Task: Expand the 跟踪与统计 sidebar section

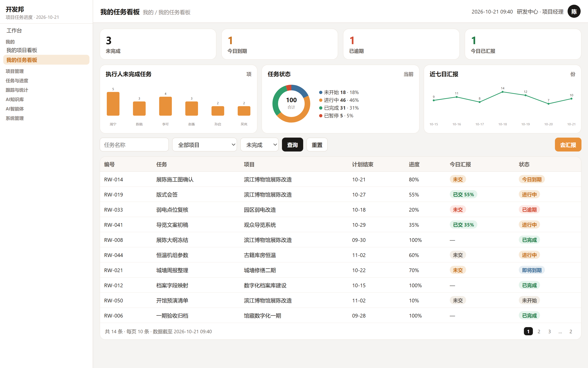Action: click(x=17, y=90)
